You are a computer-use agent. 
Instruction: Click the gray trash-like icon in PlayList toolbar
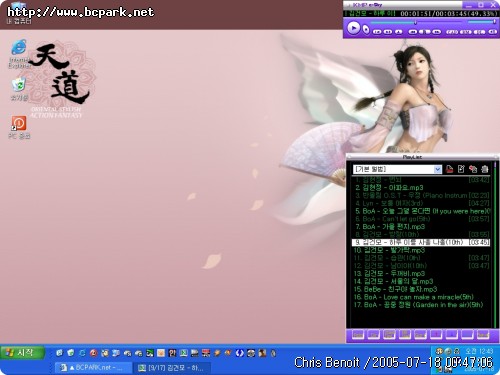[x=485, y=169]
